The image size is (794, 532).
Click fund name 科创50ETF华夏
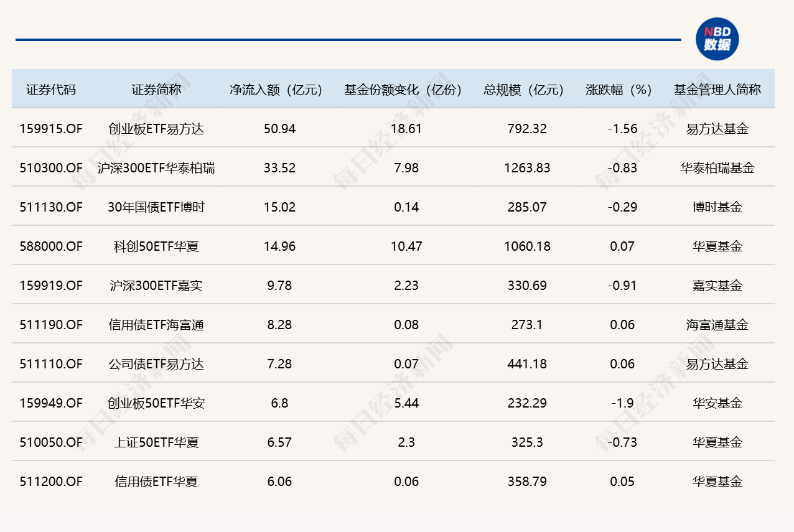point(156,246)
